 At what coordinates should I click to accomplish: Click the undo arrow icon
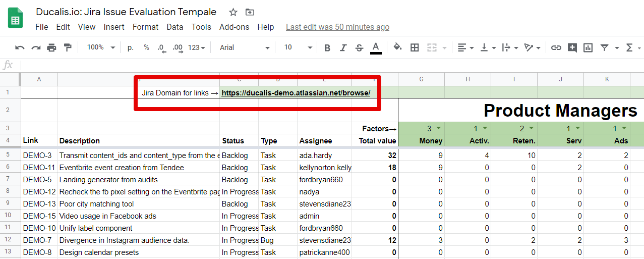pyautogui.click(x=20, y=47)
